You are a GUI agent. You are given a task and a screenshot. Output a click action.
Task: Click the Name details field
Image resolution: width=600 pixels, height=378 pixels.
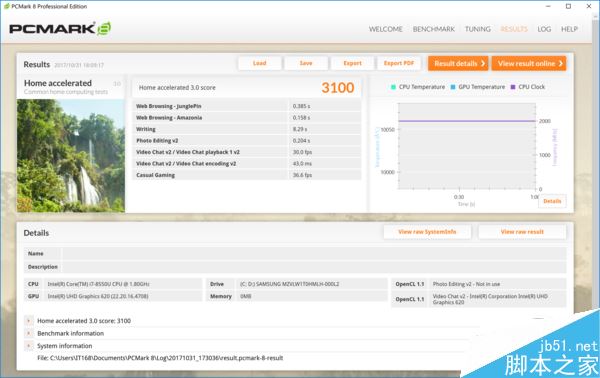[x=314, y=254]
